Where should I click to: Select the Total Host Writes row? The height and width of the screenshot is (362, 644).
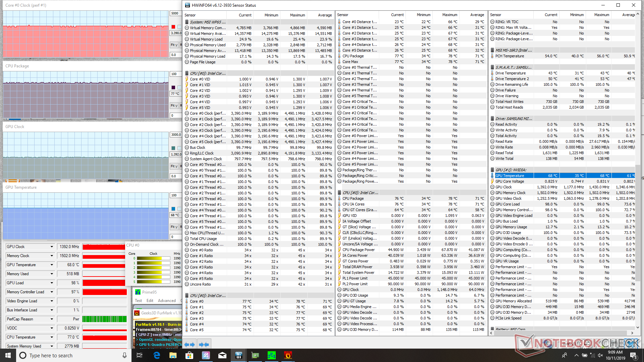(562, 102)
